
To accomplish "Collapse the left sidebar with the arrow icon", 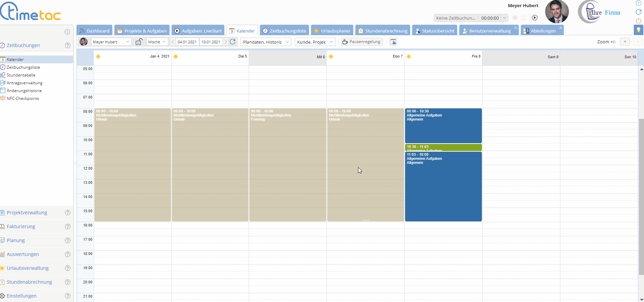I will (x=67, y=32).
